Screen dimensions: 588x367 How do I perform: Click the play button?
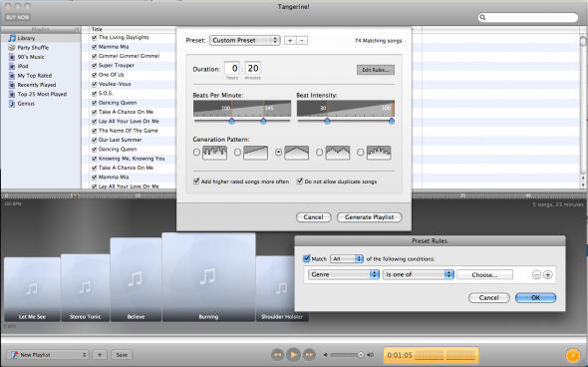pyautogui.click(x=293, y=355)
